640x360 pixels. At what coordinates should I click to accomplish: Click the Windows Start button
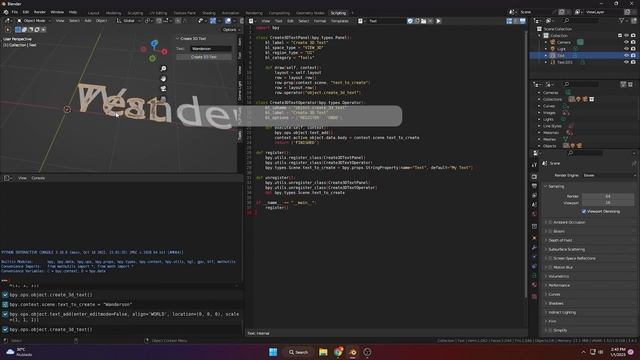click(273, 352)
